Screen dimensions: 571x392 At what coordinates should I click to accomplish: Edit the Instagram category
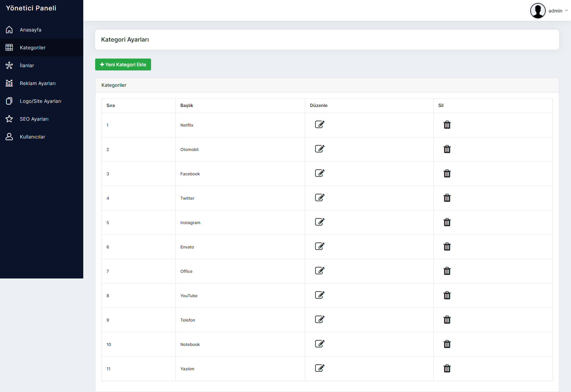click(320, 222)
